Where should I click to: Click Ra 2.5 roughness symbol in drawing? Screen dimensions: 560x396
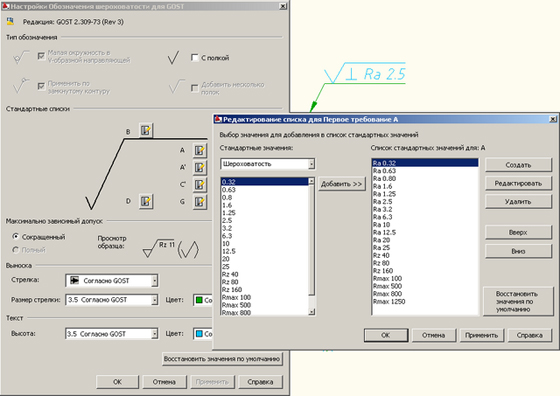(365, 73)
